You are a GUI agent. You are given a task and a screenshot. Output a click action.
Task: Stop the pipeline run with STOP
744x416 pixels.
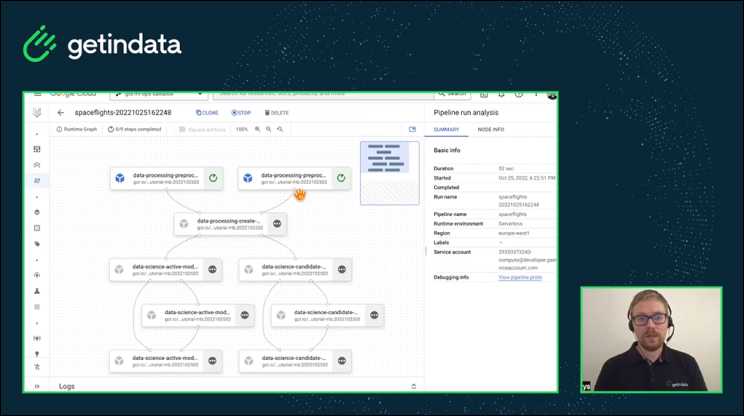(241, 113)
